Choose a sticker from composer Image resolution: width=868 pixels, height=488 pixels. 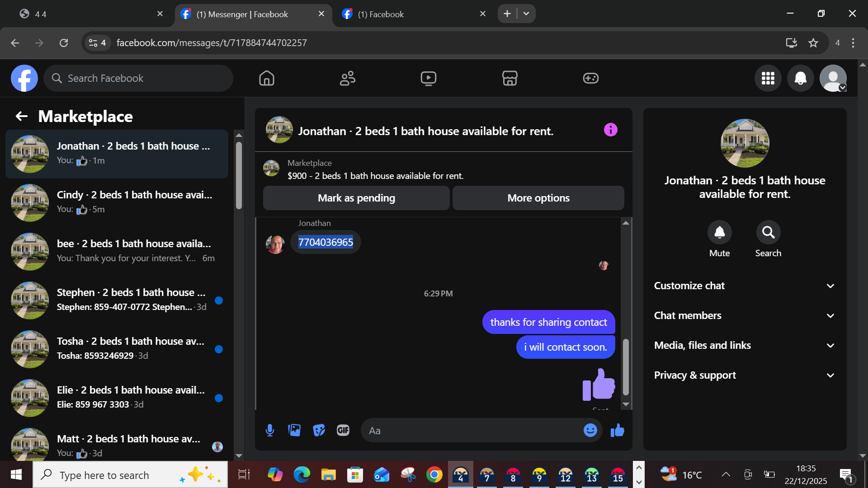[319, 430]
